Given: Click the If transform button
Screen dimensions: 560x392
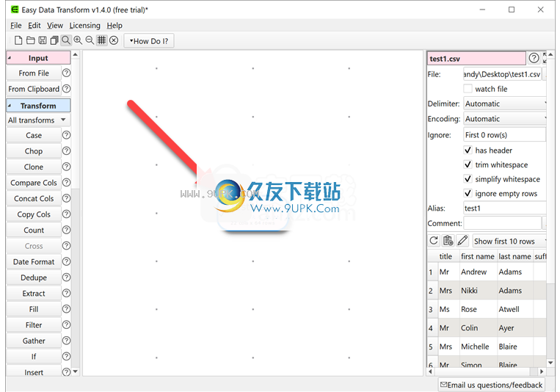Looking at the screenshot, I should pyautogui.click(x=34, y=356).
